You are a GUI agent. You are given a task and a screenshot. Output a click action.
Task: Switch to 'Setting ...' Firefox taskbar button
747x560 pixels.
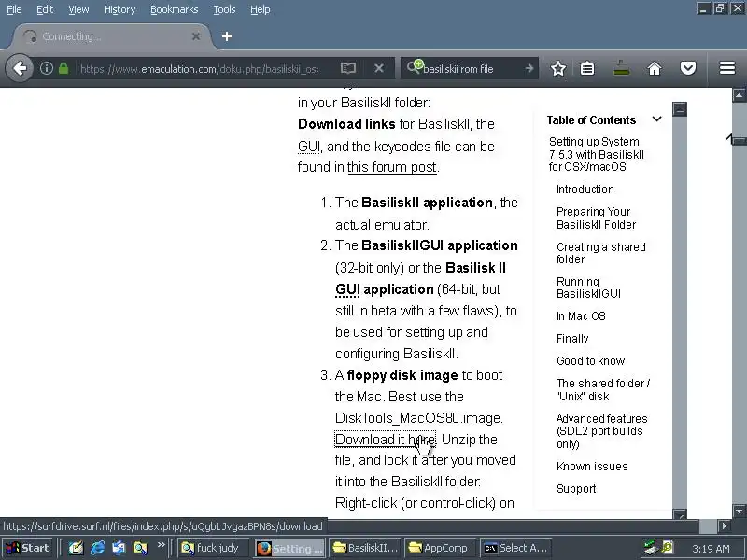[x=289, y=548]
